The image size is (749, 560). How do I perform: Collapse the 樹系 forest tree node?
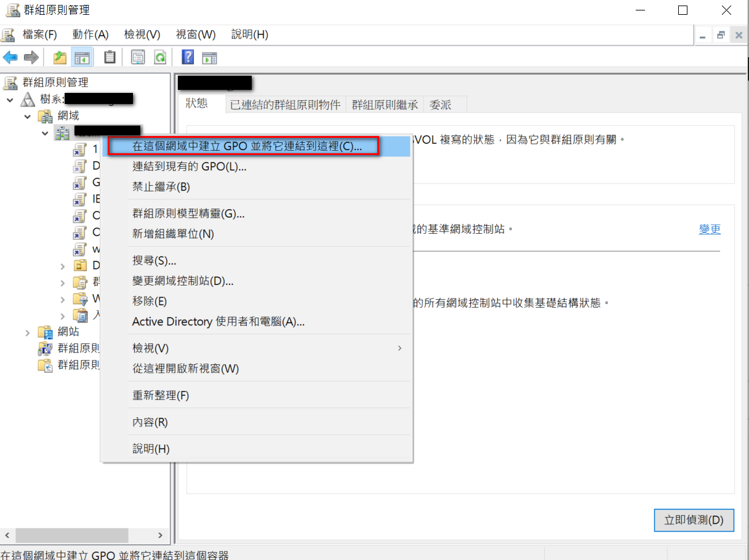pyautogui.click(x=10, y=99)
